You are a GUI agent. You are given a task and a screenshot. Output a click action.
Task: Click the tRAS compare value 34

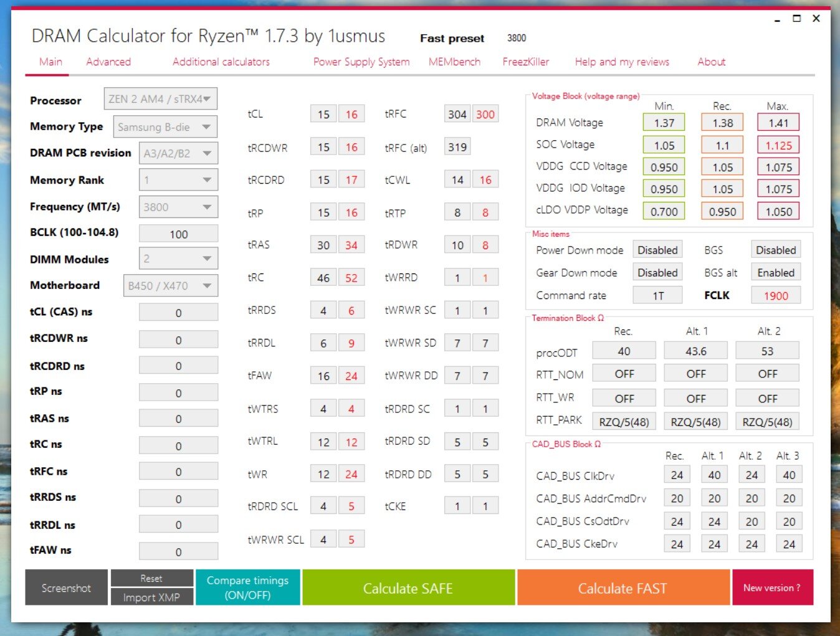pyautogui.click(x=351, y=245)
